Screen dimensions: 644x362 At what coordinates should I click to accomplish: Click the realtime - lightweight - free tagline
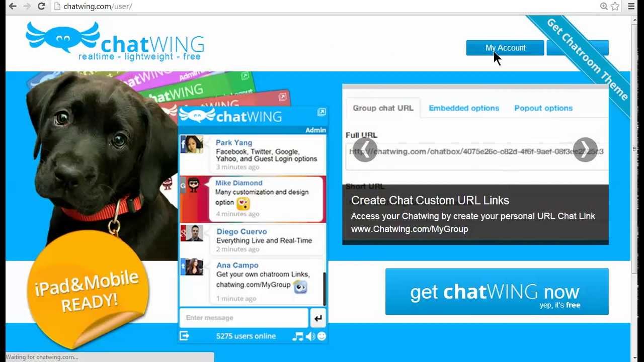[139, 57]
